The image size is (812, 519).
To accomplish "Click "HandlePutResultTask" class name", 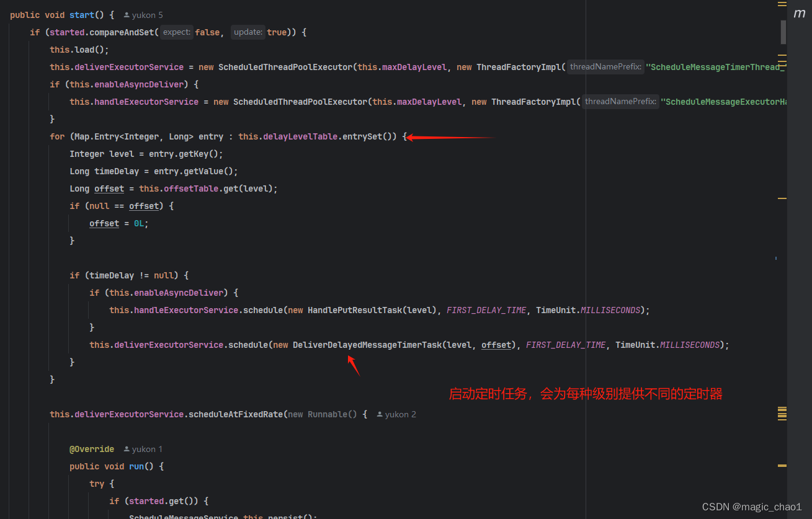I will click(355, 310).
